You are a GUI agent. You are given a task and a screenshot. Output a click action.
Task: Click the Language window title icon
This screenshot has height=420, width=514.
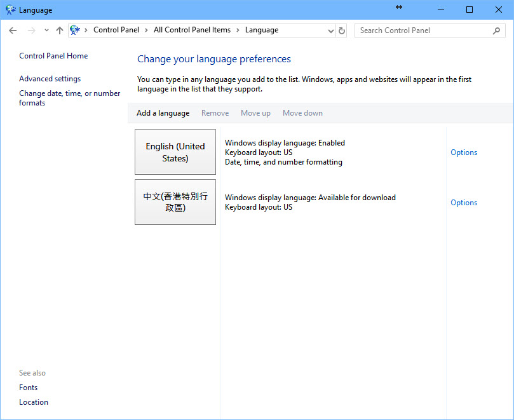point(11,10)
